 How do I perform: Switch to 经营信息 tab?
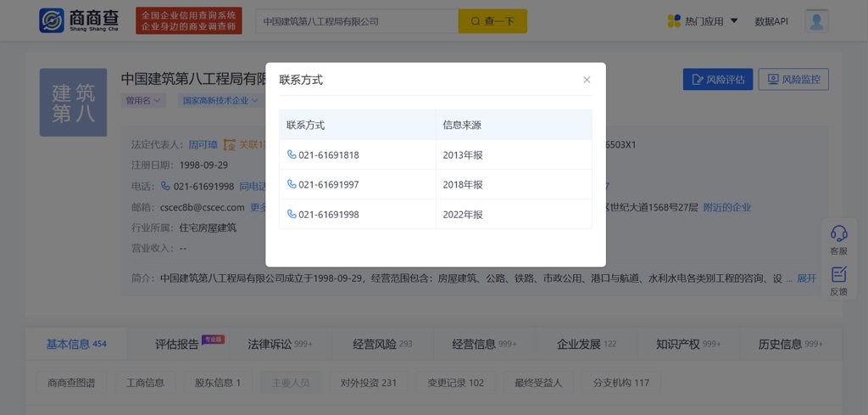point(484,344)
